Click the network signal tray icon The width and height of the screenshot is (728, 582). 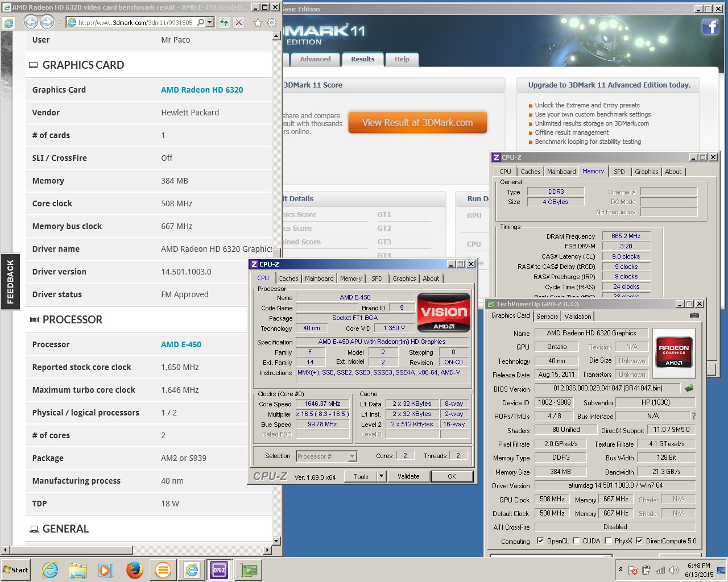[x=660, y=570]
